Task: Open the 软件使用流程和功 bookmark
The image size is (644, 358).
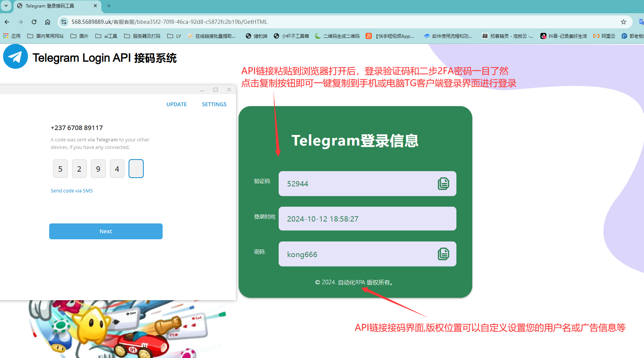Action: point(448,36)
